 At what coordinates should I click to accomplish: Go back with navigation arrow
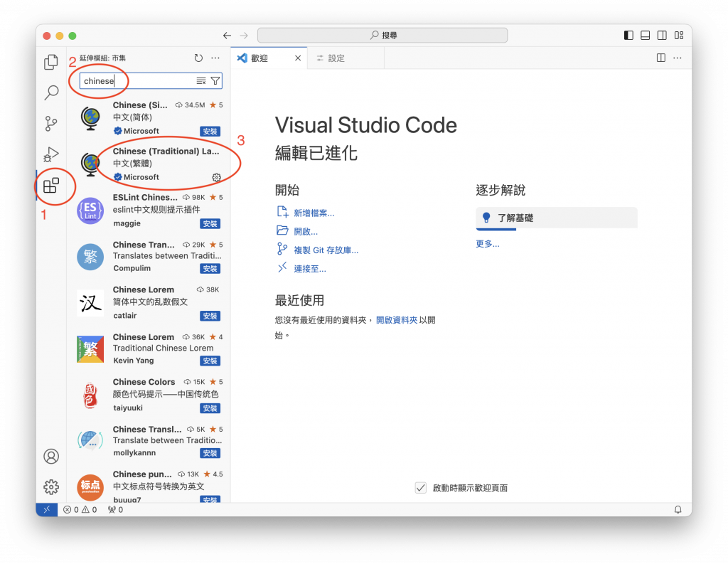pos(227,36)
